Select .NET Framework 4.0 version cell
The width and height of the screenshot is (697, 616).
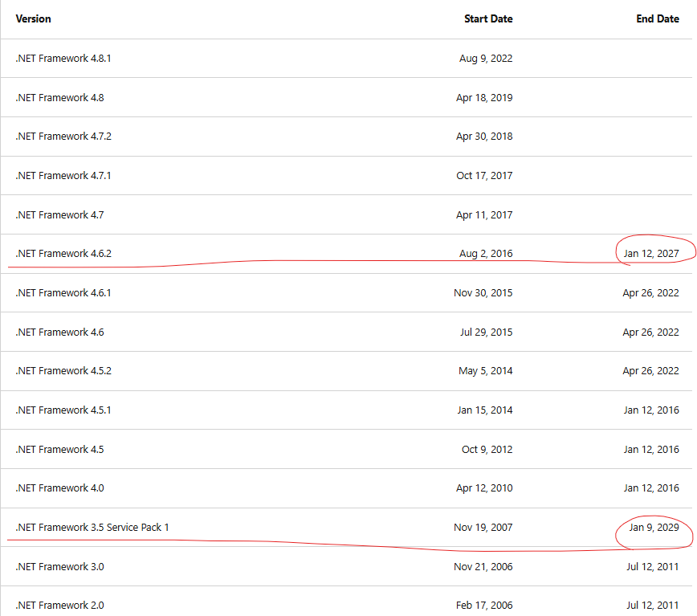59,488
